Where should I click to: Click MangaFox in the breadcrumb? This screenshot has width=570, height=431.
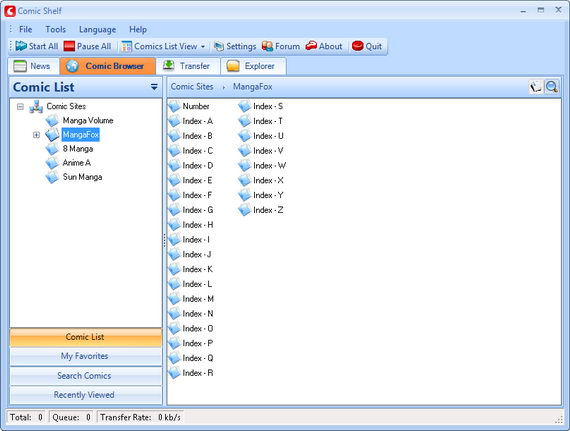252,86
